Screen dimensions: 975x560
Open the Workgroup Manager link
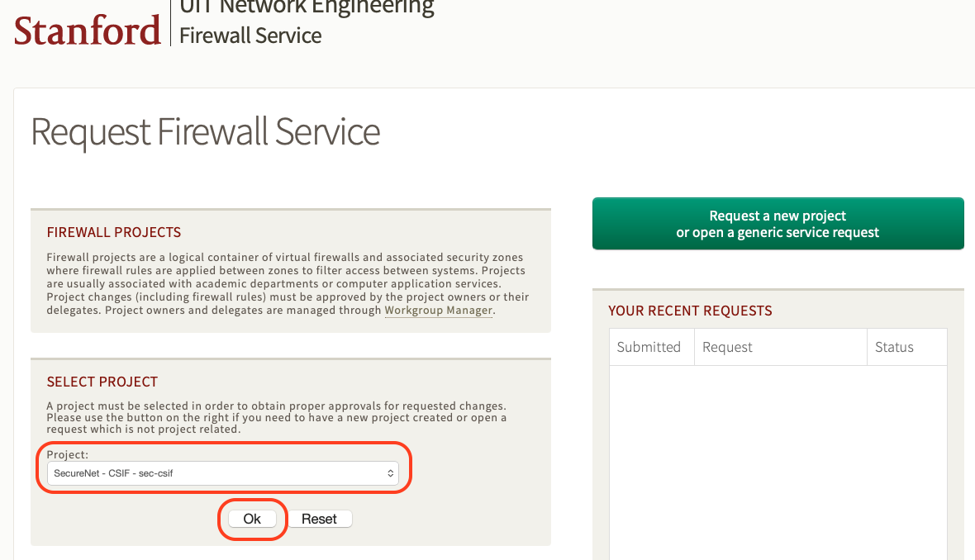439,310
